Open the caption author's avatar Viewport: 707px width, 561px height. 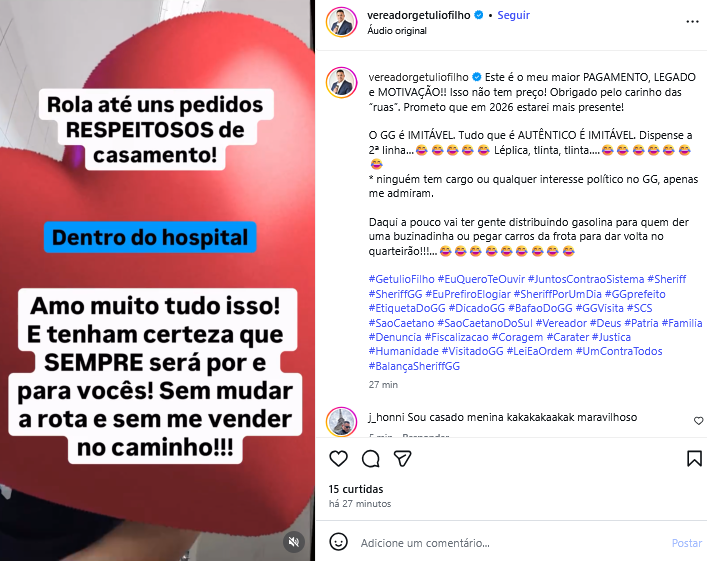tap(341, 83)
